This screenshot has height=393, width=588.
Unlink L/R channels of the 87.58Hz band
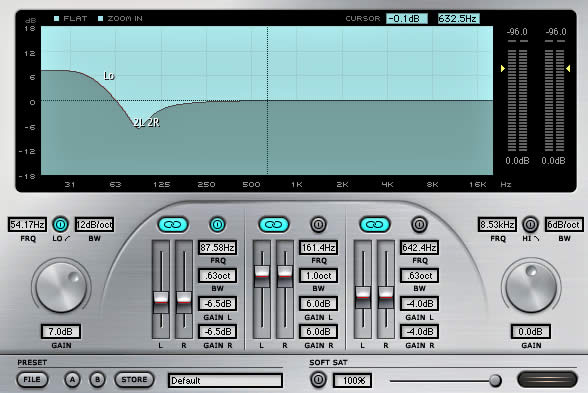pos(173,225)
